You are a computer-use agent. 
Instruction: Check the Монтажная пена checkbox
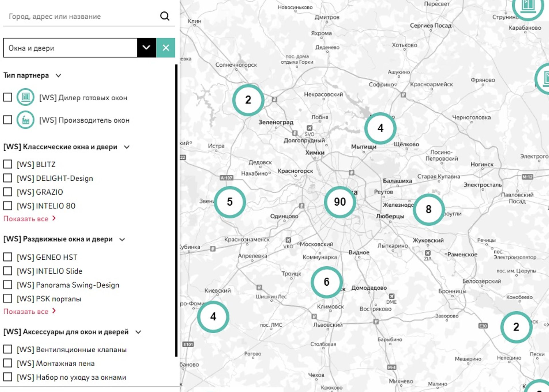pyautogui.click(x=8, y=363)
